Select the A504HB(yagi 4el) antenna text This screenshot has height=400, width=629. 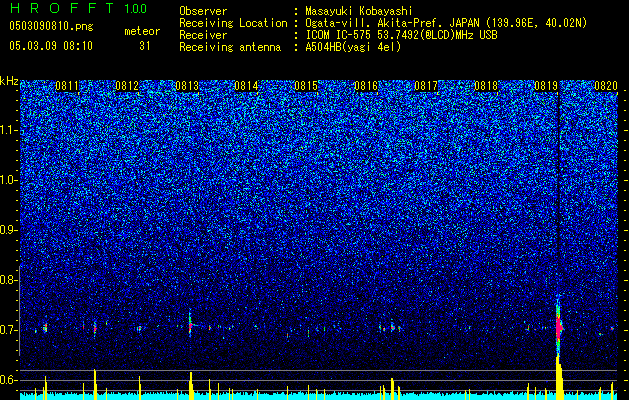(353, 47)
